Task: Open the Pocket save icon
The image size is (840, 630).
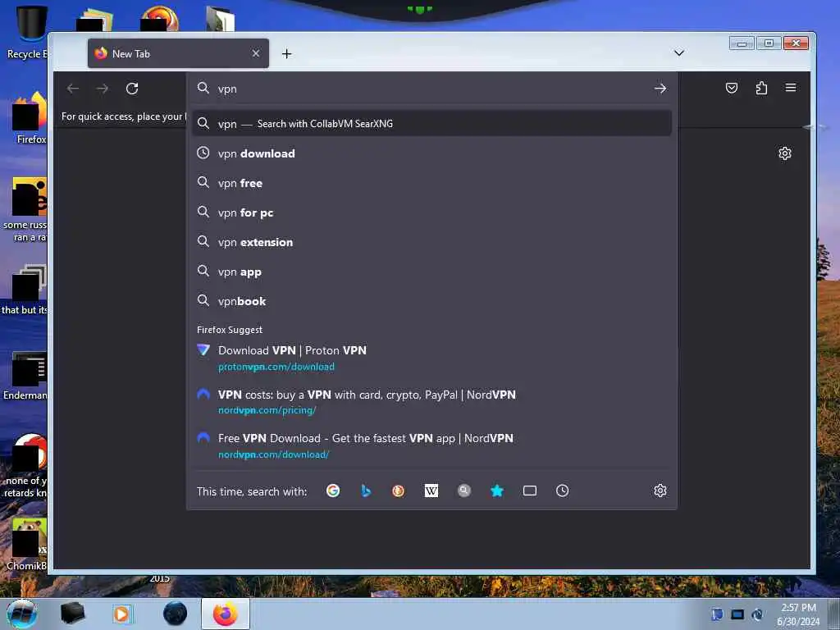Action: (x=731, y=88)
